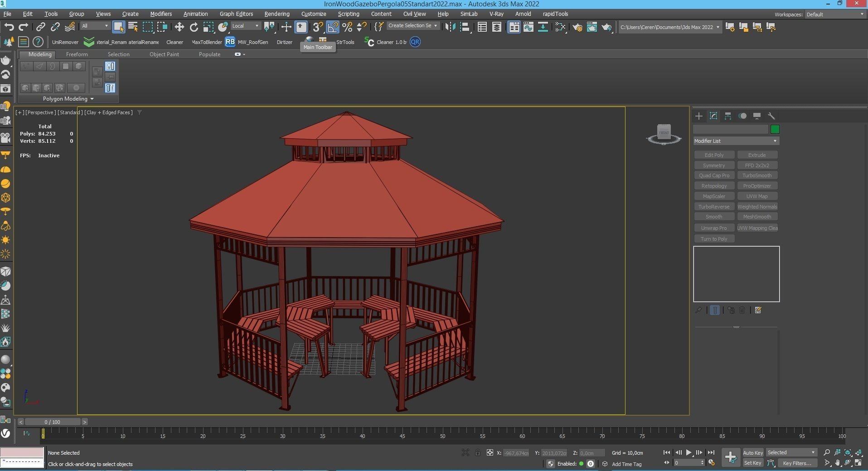Switch to the Motion panel icon

point(742,116)
